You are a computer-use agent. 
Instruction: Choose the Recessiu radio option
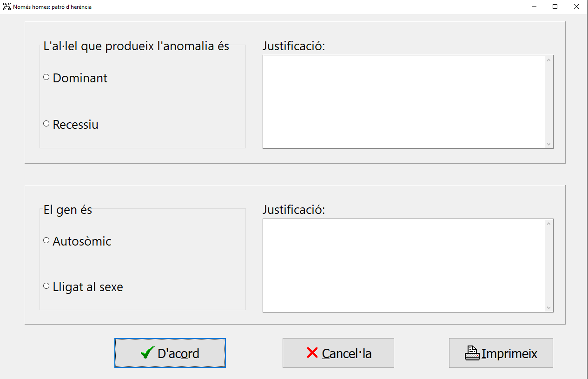46,124
